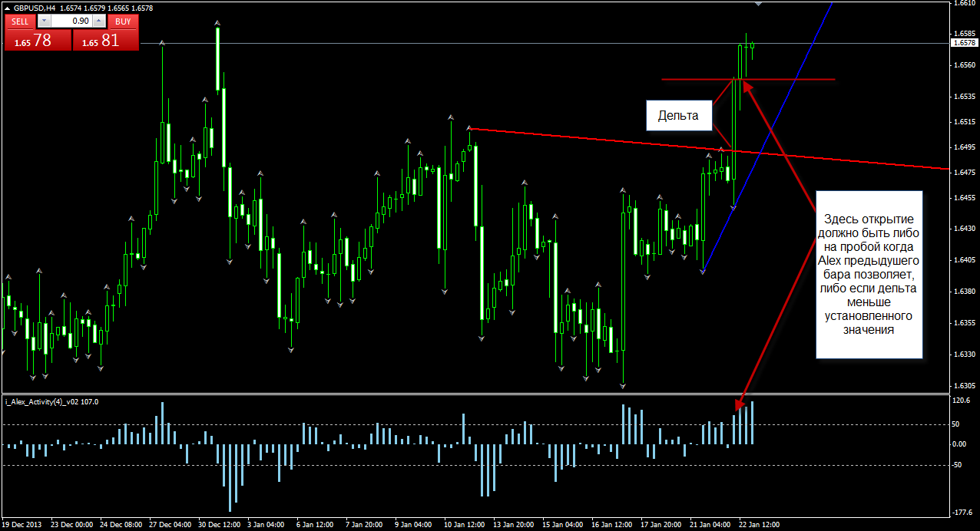Viewport: 980px width, 531px height.
Task: Click the 1.6495 price axis label
Action: click(x=963, y=147)
